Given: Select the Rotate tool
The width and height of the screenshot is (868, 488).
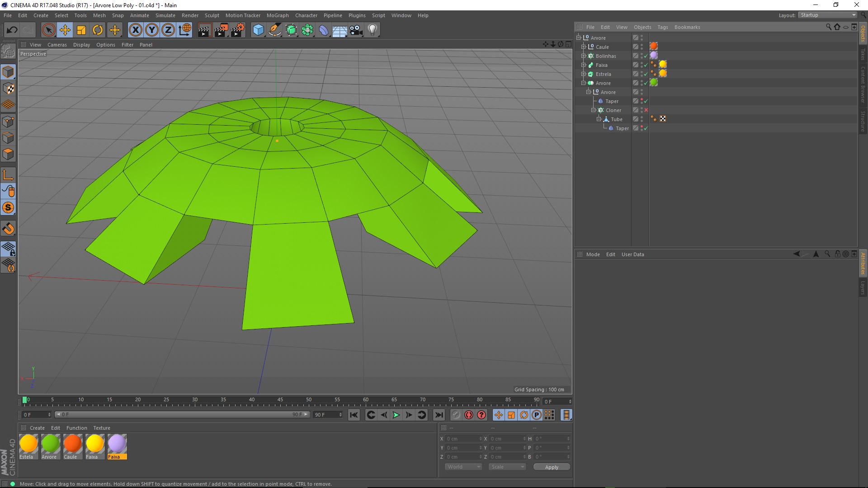Looking at the screenshot, I should tap(98, 30).
